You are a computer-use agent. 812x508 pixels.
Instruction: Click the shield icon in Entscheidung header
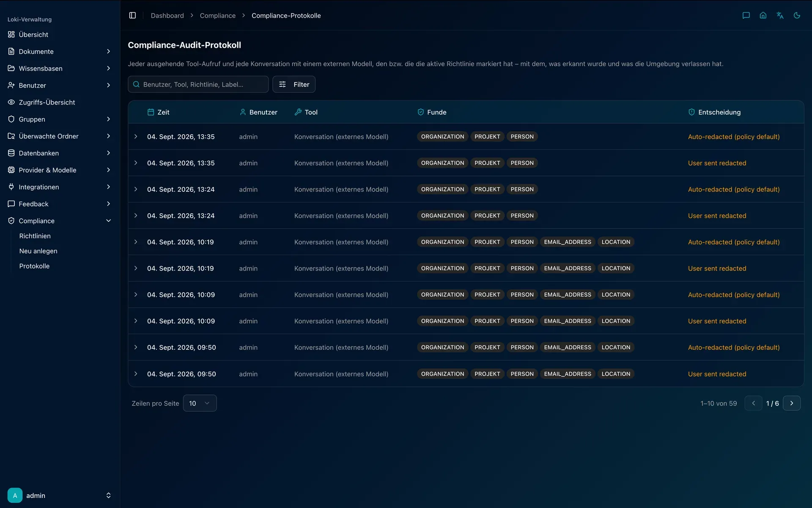[x=691, y=112]
